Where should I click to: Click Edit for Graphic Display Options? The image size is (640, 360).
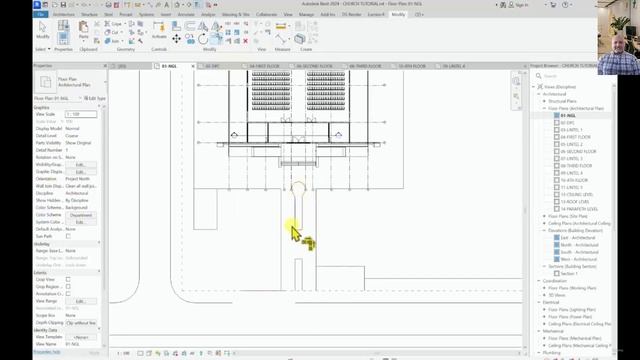point(80,172)
